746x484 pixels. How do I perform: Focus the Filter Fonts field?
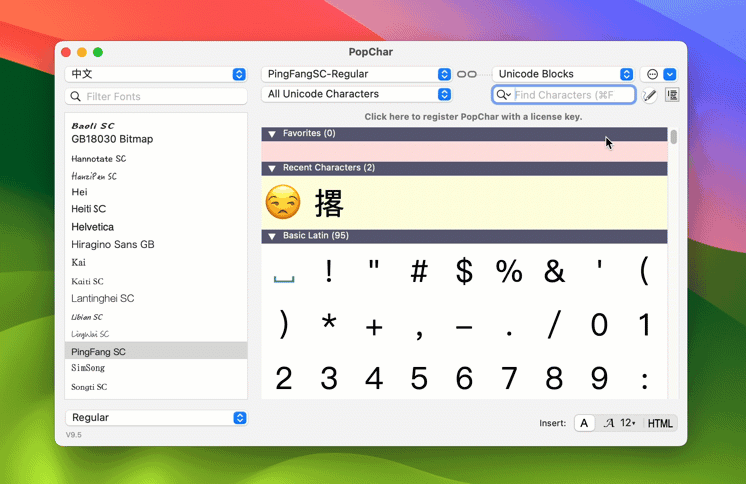point(156,97)
